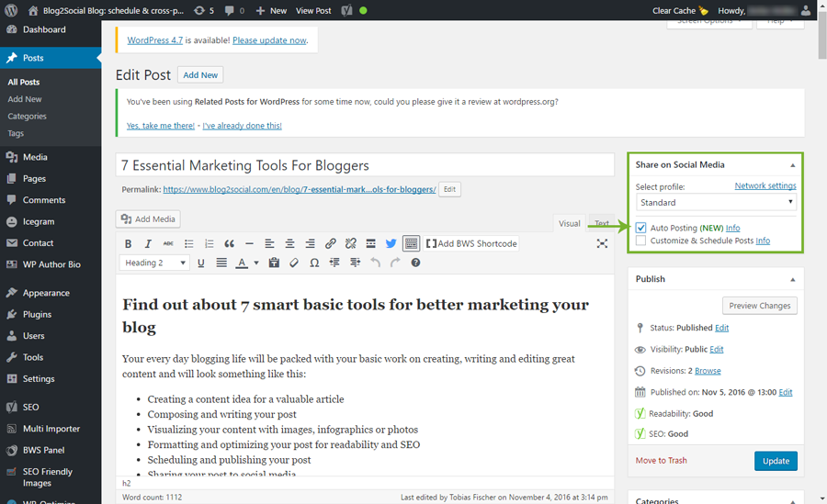Insert Read More tag
Screen dimensions: 827x504
[x=371, y=243]
